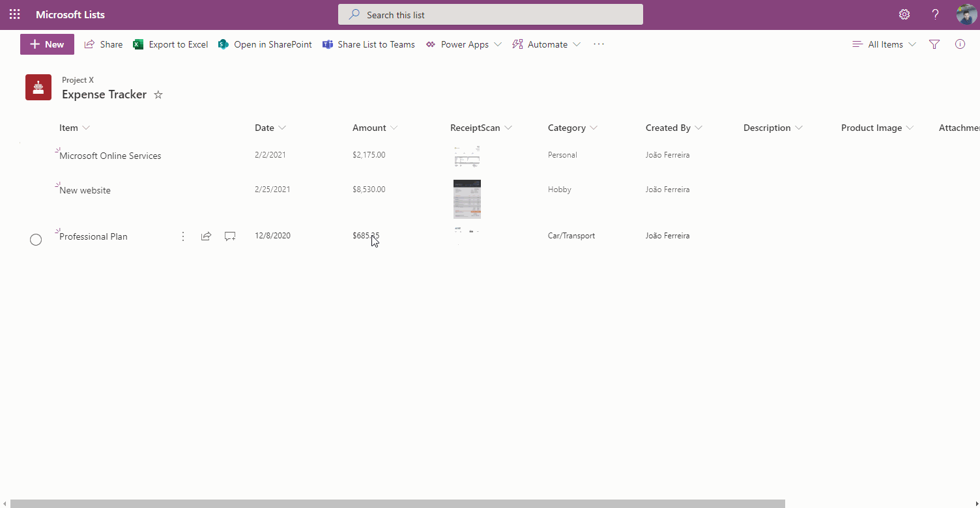Open the comment bubble on Professional Plan
980x508 pixels.
coord(229,236)
